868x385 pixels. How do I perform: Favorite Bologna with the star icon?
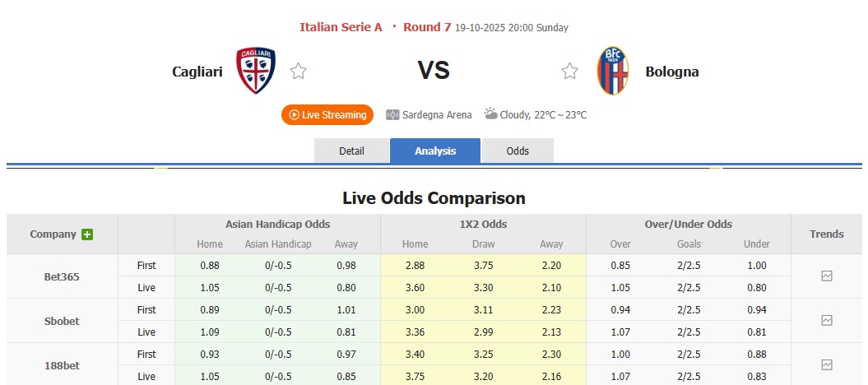(x=569, y=72)
